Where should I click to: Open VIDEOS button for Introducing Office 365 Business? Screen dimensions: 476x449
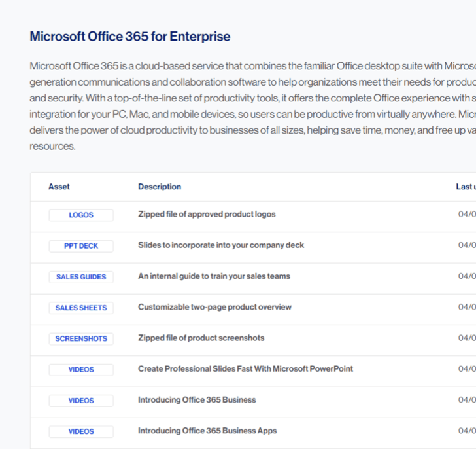[x=81, y=401]
